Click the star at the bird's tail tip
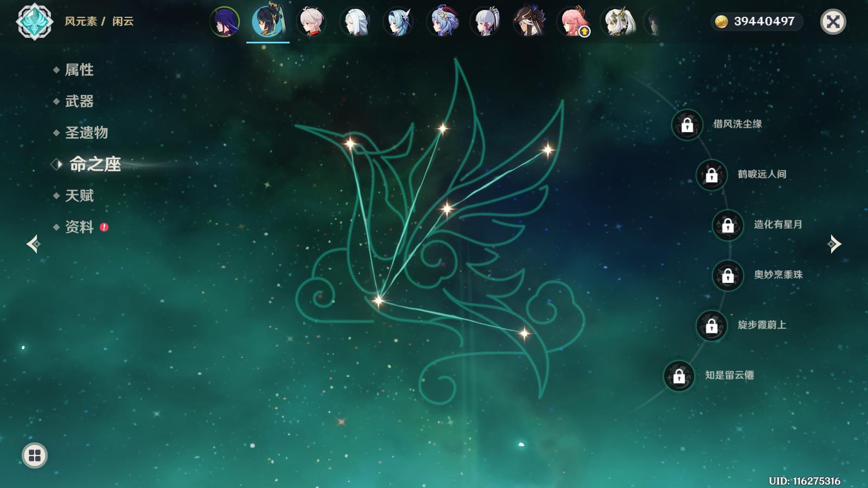 click(x=524, y=334)
